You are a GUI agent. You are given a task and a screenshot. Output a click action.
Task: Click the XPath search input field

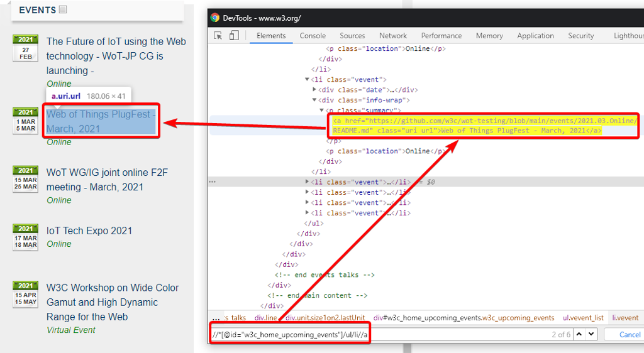coord(377,334)
